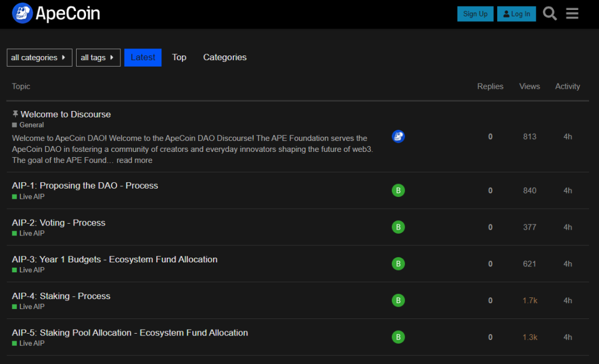Click the 4h activity on Welcome row
599x364 pixels.
567,137
